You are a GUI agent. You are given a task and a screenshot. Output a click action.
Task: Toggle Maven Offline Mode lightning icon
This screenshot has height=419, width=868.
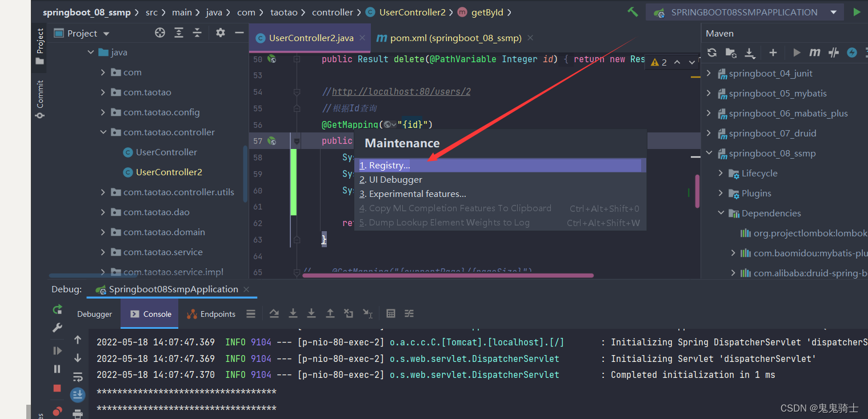click(x=852, y=53)
